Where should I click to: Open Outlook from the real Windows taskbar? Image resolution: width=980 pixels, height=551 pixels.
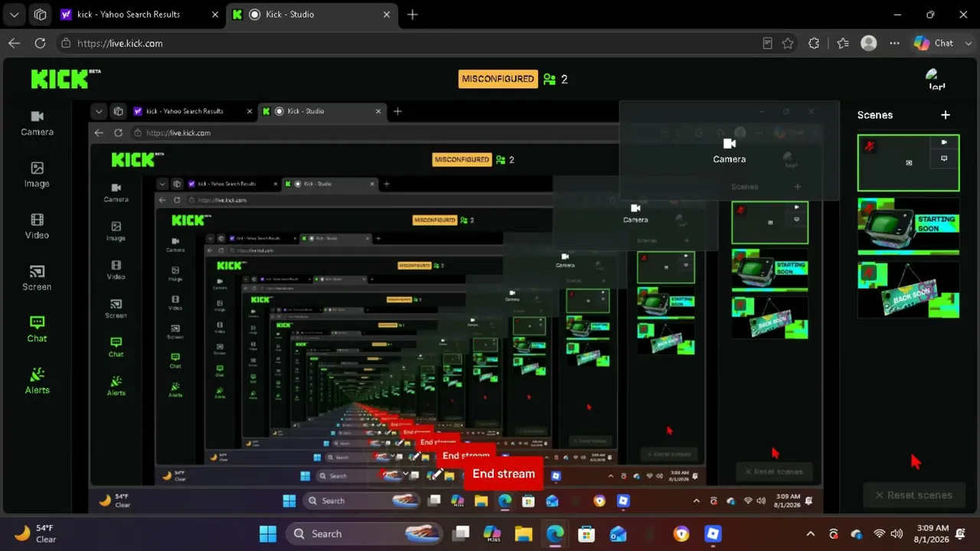tap(618, 533)
